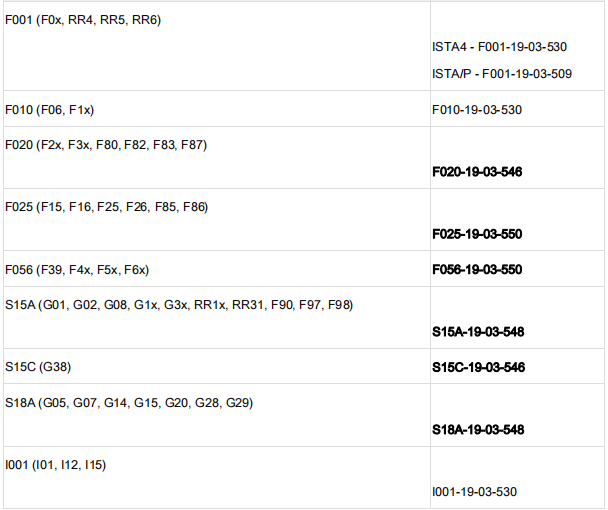Select version I001-19-03-530
This screenshot has height=510, width=608.
(x=476, y=492)
